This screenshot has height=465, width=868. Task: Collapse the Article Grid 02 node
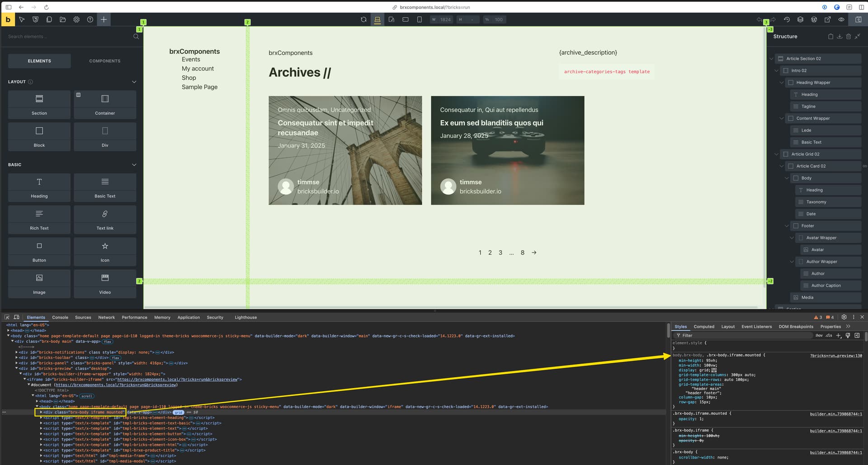click(776, 154)
